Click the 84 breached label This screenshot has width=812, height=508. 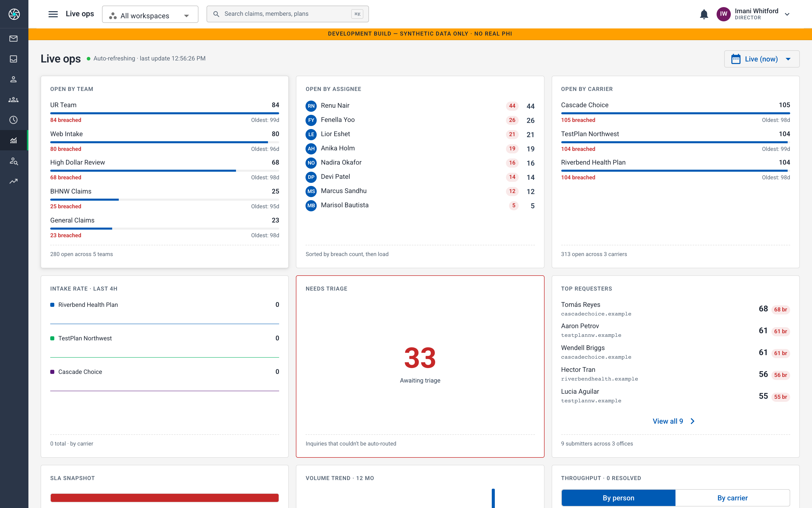[66, 120]
